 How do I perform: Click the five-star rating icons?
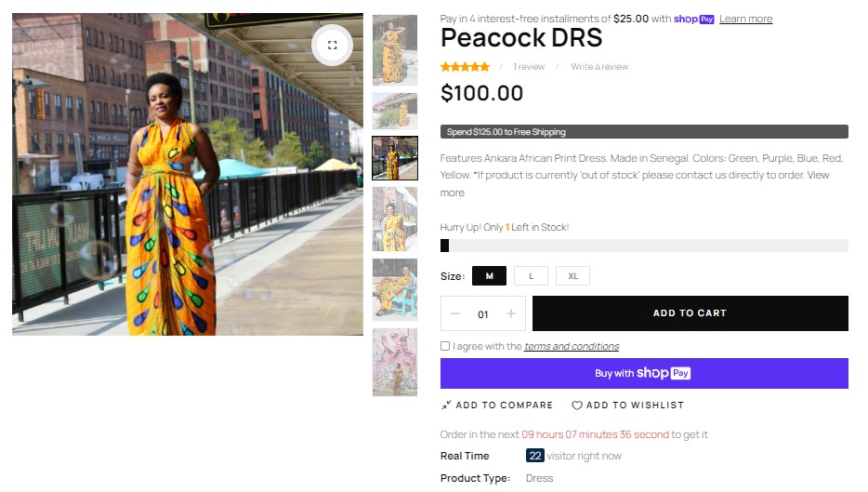pos(465,67)
